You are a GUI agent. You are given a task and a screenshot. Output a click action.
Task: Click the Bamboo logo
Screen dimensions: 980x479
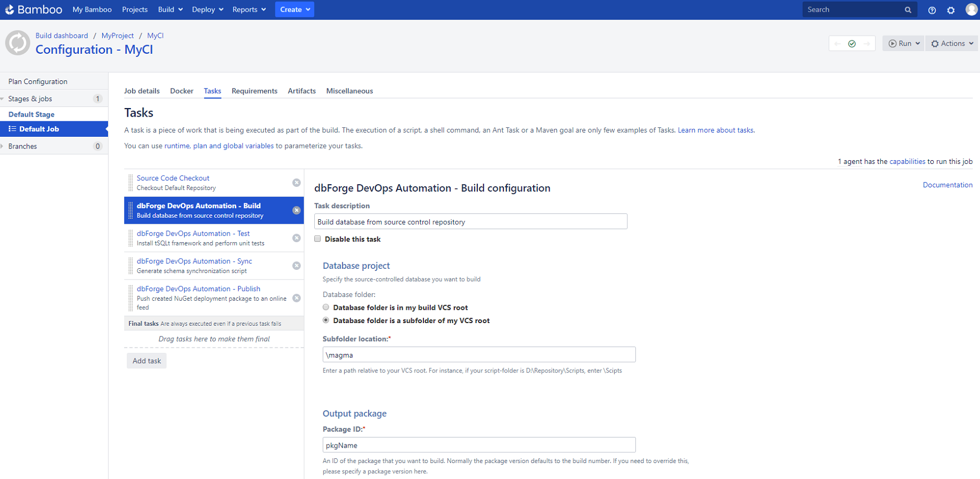tap(34, 10)
